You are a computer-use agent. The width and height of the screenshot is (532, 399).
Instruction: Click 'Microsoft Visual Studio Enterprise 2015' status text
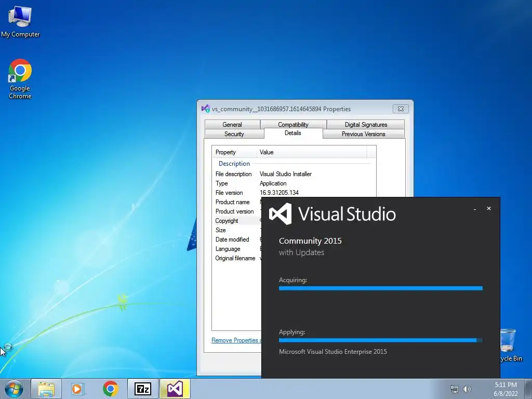tap(333, 352)
